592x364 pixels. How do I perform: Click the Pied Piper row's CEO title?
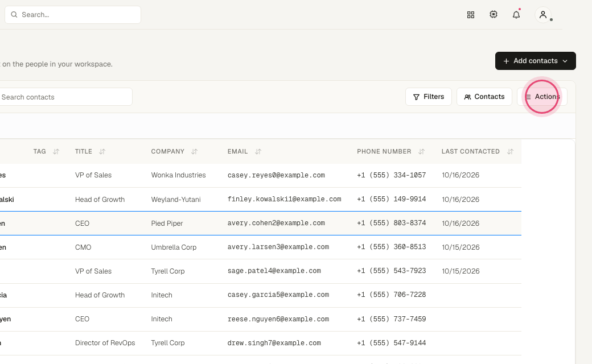(82, 224)
